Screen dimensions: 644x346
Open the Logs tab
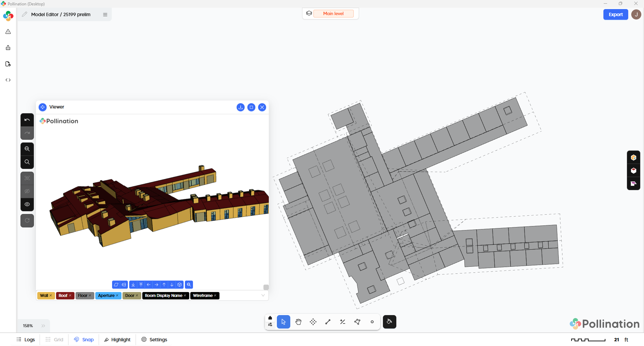(26, 340)
